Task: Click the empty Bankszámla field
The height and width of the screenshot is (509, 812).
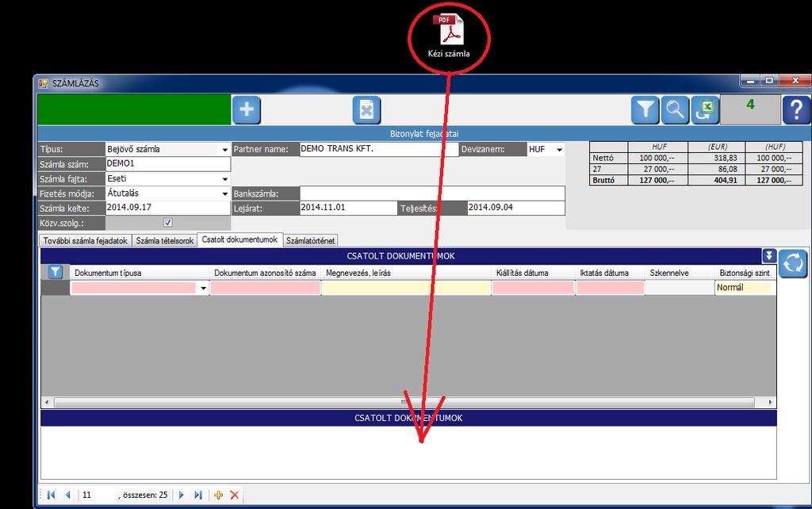Action: [432, 193]
